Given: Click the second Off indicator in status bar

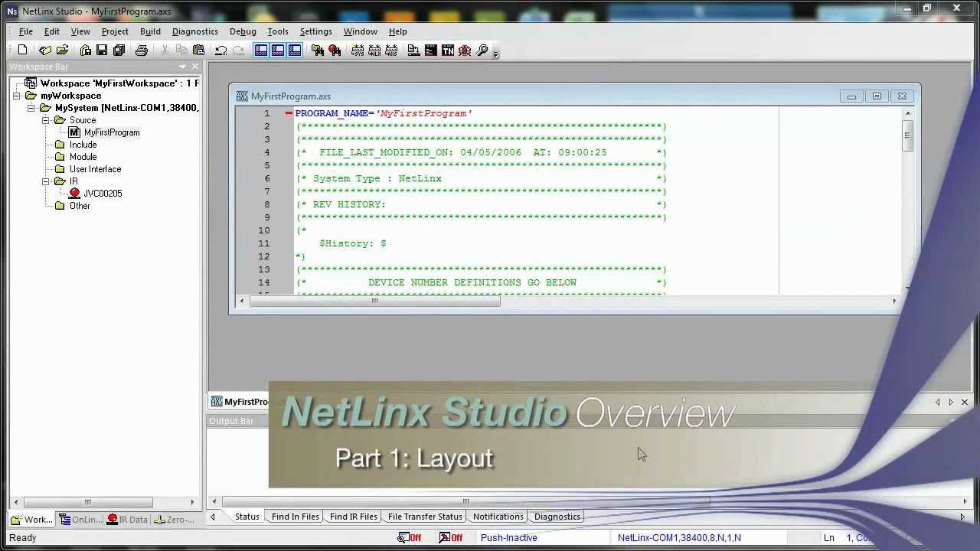Looking at the screenshot, I should (x=451, y=537).
